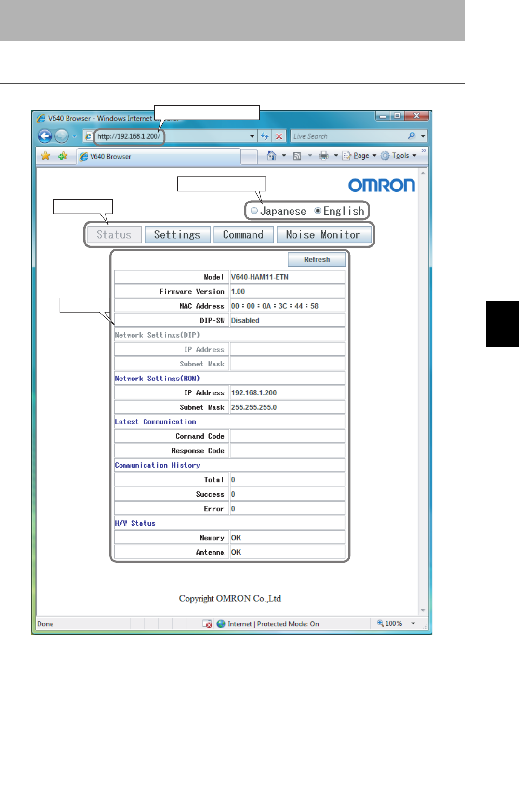Click the page scrollbar down arrow
519x812 pixels.
point(423,610)
